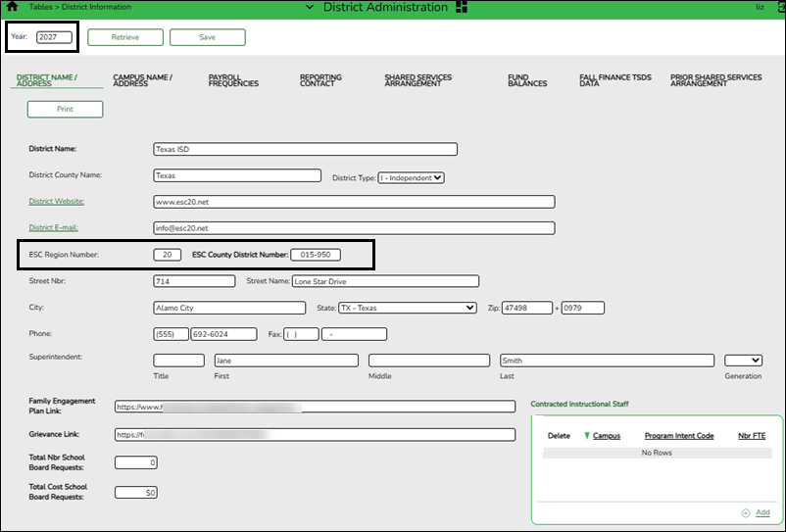Go to the Home icon
The height and width of the screenshot is (532, 786).
coord(12,7)
